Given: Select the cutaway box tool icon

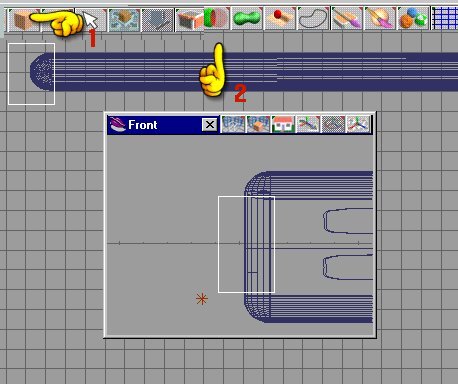Looking at the screenshot, I should 190,20.
